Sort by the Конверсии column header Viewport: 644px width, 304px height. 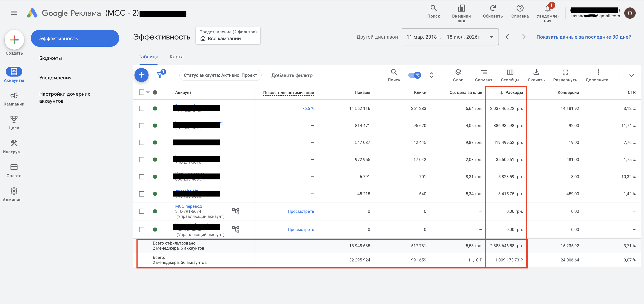[568, 92]
